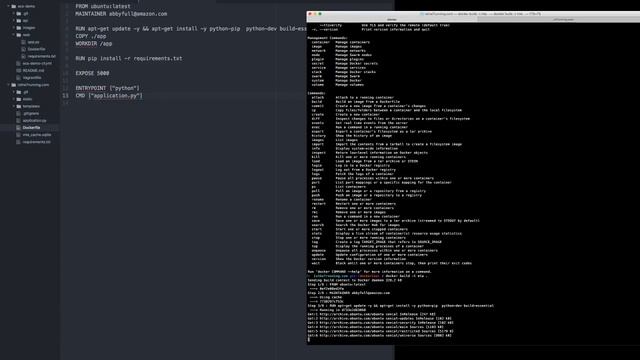Expand the images folder in the tree
This screenshot has height=360, width=640.
[x=14, y=28]
